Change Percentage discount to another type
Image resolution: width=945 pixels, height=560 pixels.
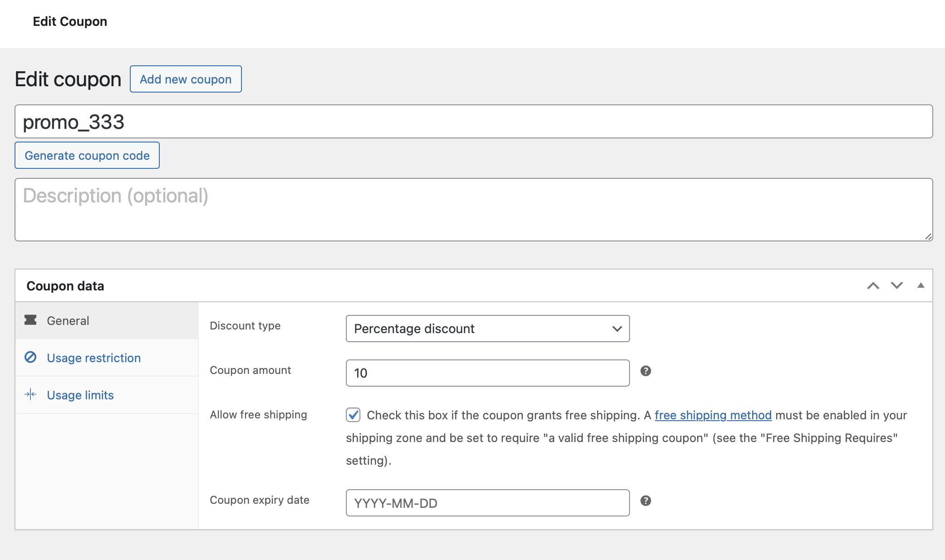pos(487,329)
